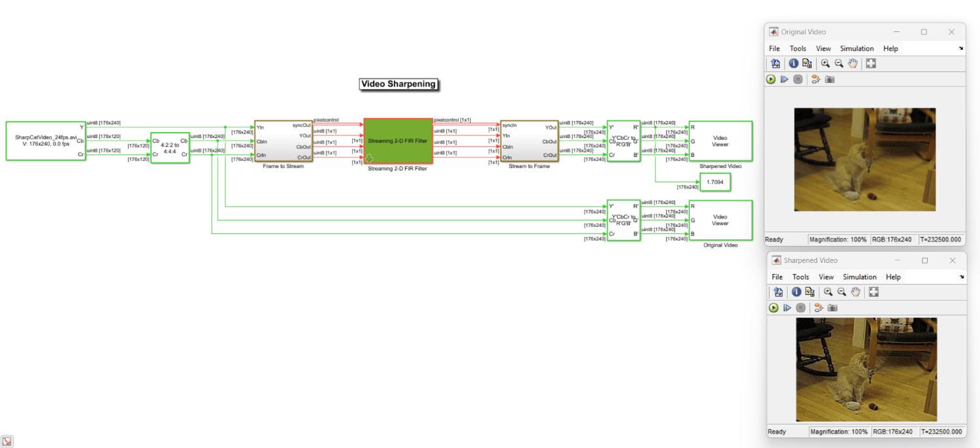This screenshot has width=980, height=448.
Task: Select Zoom In tool in Original Video toolbar
Action: pyautogui.click(x=825, y=63)
